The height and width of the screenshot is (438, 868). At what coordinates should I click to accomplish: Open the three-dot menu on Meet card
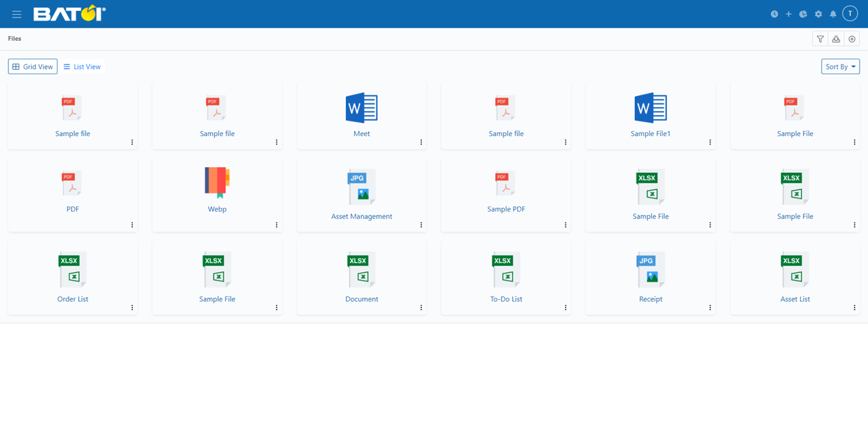pos(421,143)
